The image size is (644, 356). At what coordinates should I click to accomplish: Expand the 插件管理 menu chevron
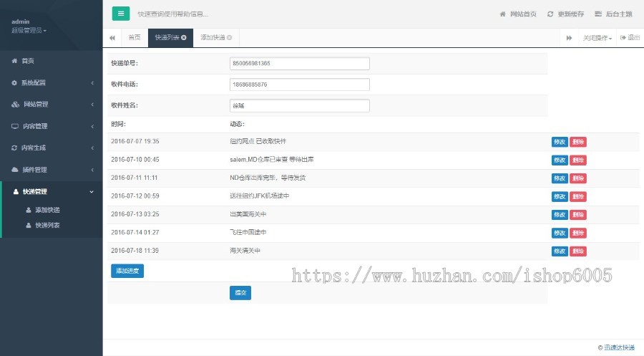click(x=92, y=170)
